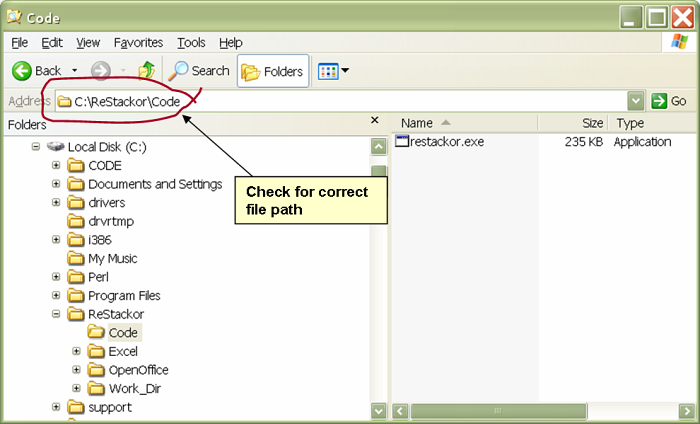Open the Back history dropdown arrow
Image resolution: width=700 pixels, height=424 pixels.
coord(75,71)
